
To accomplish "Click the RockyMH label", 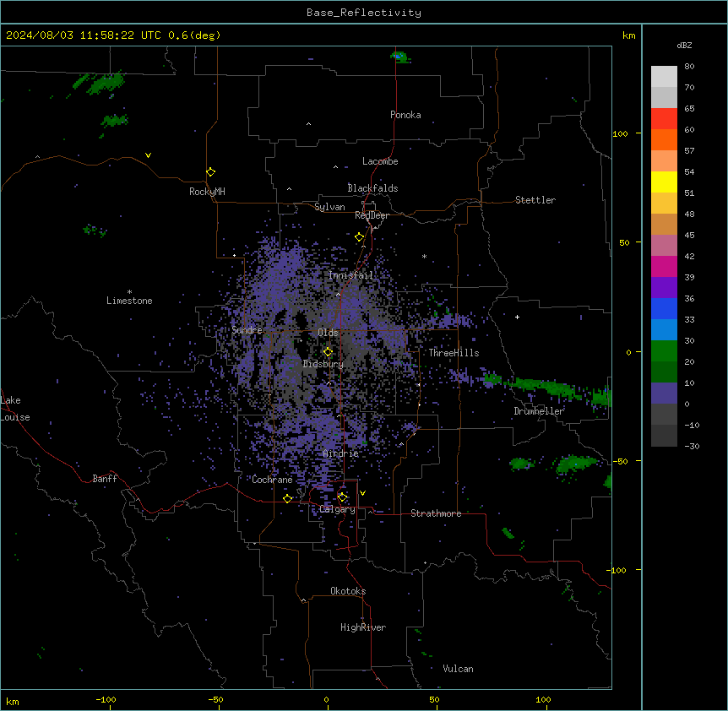I will point(207,192).
